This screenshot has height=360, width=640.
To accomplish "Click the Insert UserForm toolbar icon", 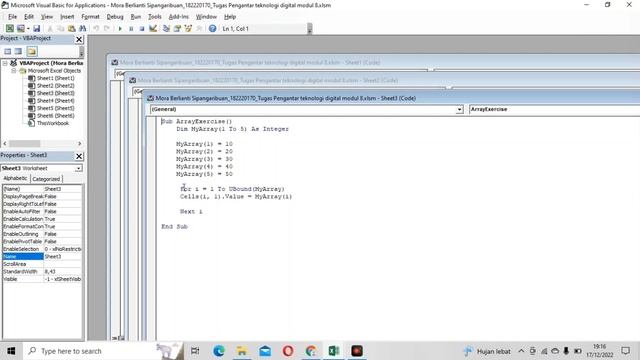I will pyautogui.click(x=20, y=29).
